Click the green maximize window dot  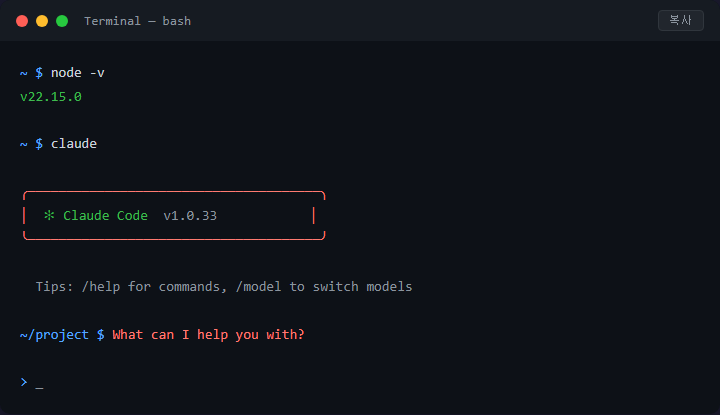(62, 21)
